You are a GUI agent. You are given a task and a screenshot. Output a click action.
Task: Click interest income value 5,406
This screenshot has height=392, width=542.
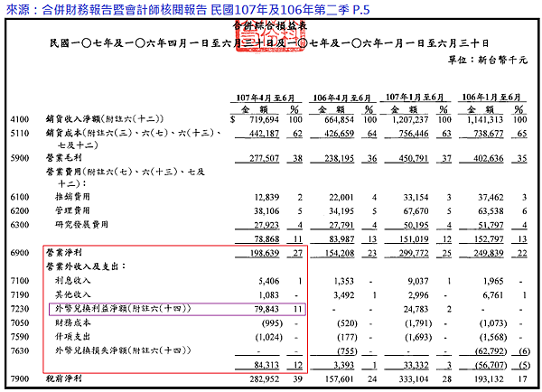(268, 281)
